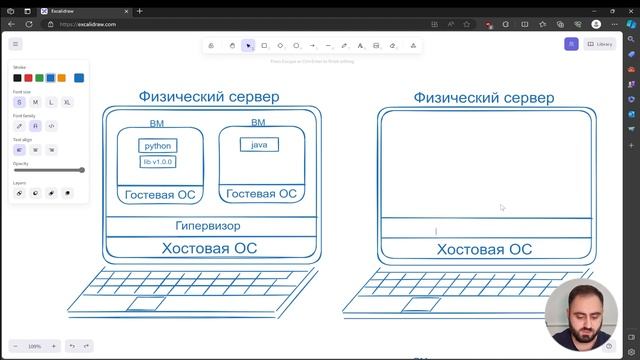Open the current stroke color picker
Image resolution: width=640 pixels, height=360 pixels.
click(79, 78)
